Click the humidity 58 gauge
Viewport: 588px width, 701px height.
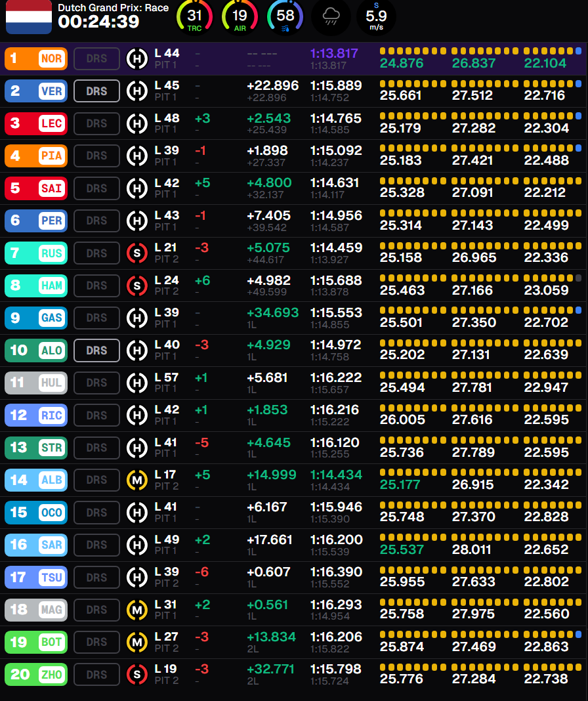click(285, 17)
